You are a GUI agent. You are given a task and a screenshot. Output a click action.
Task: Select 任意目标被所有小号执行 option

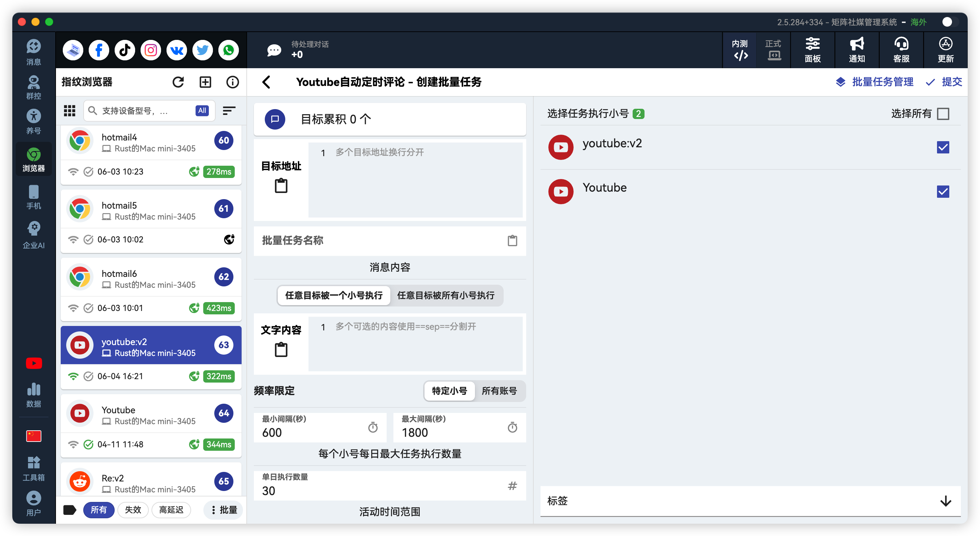(446, 296)
